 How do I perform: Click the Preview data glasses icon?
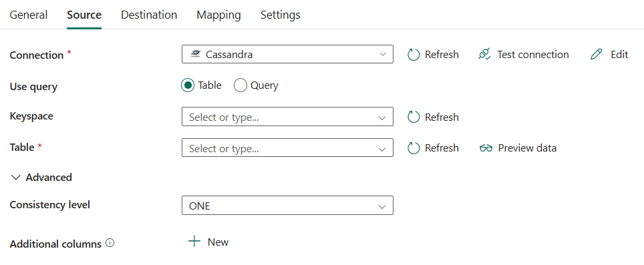486,148
